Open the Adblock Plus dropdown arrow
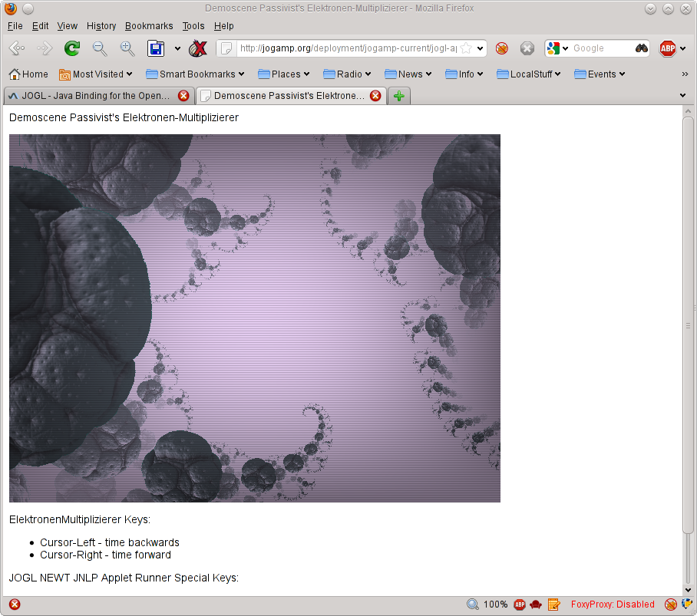The image size is (697, 616). click(x=682, y=48)
